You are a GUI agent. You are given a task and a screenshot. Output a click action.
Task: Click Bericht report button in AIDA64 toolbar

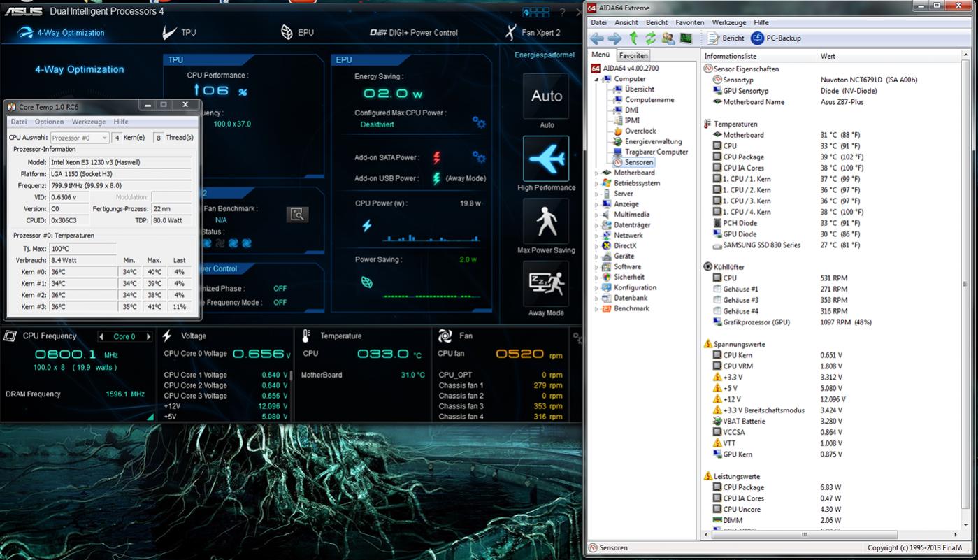(726, 38)
